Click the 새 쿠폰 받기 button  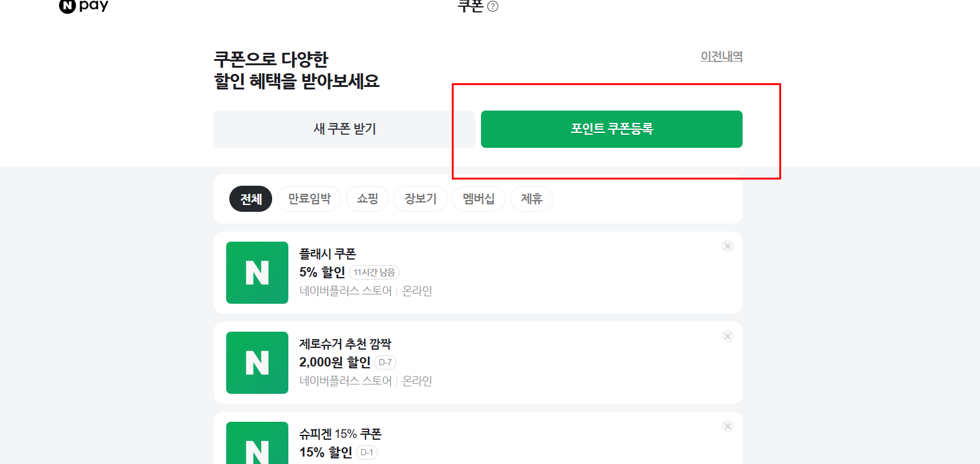(344, 129)
